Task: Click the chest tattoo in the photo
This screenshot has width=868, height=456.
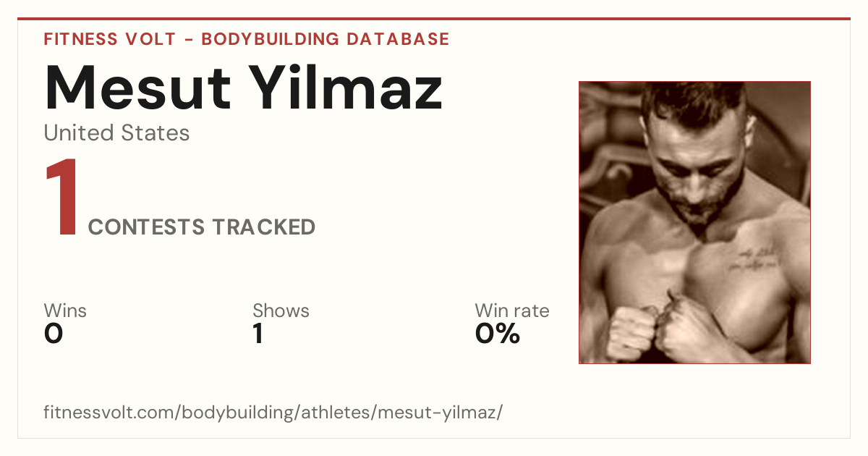Action: coord(752,258)
